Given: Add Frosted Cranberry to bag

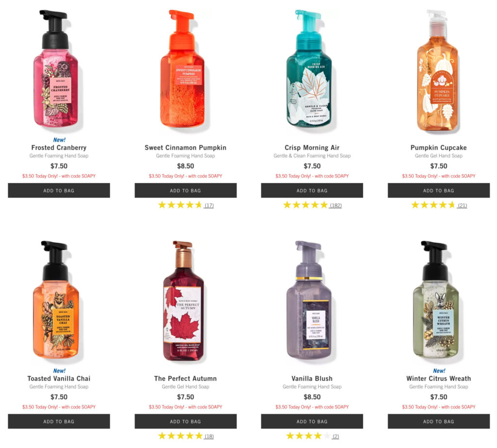Looking at the screenshot, I should tap(59, 190).
